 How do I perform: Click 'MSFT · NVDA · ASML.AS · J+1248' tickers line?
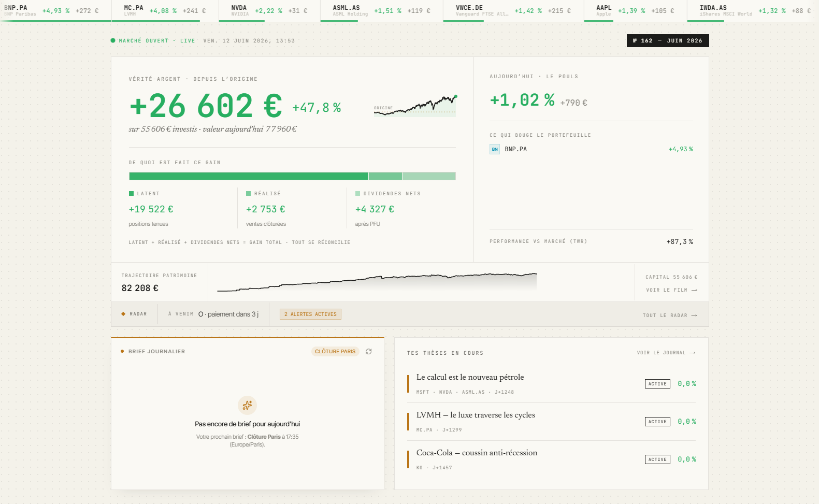(x=465, y=392)
